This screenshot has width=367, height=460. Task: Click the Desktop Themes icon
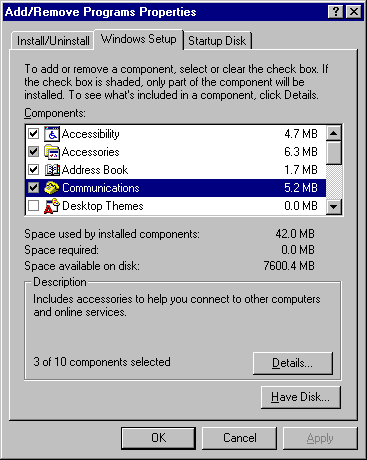(52, 206)
